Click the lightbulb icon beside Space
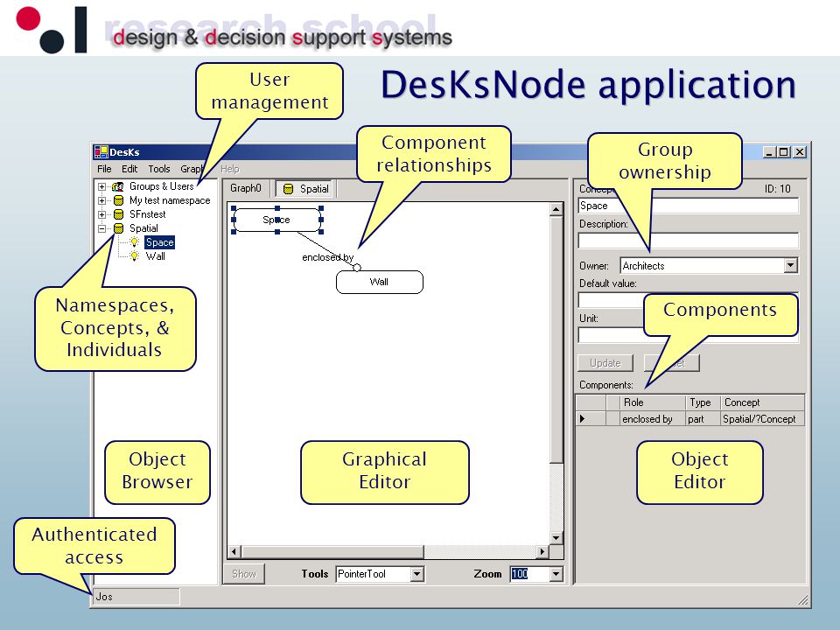This screenshot has width=840, height=630. click(135, 242)
